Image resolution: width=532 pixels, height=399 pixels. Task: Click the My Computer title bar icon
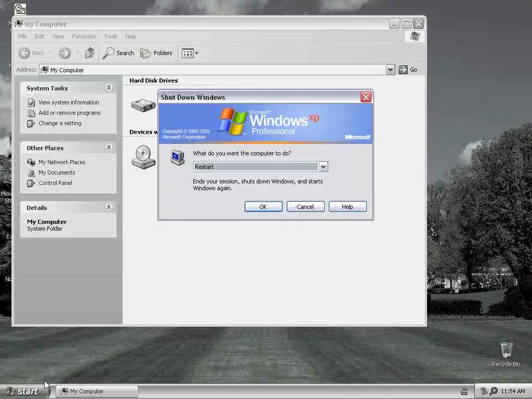pos(19,24)
